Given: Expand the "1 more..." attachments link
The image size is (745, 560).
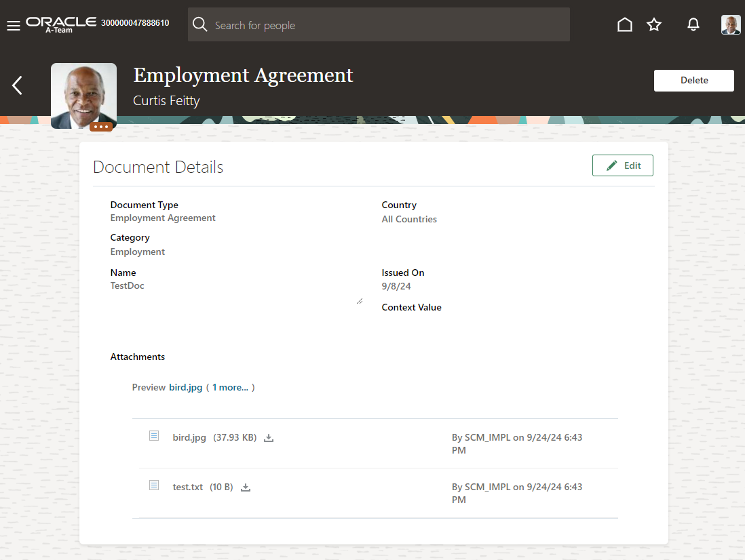Looking at the screenshot, I should click(230, 388).
